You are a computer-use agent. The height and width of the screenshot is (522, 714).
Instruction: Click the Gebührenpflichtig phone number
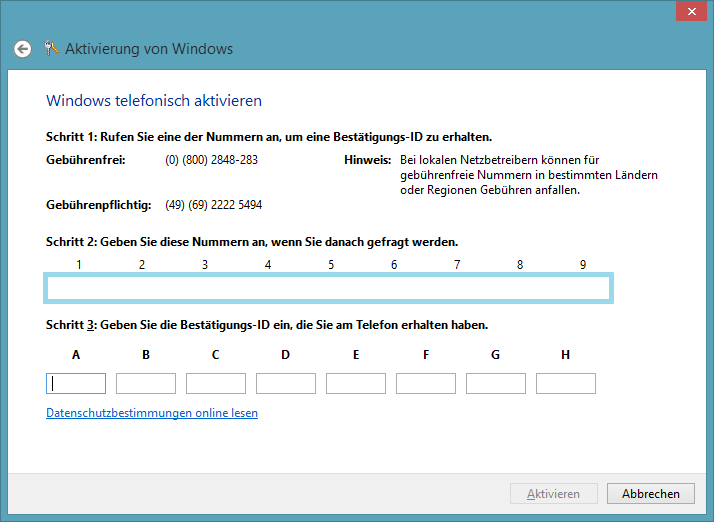(213, 205)
